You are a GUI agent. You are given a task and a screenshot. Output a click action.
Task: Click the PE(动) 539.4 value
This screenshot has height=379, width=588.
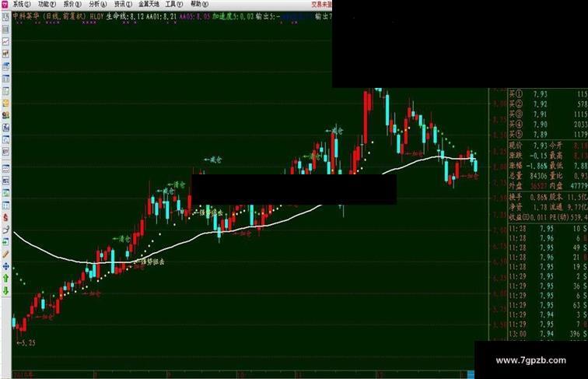(x=579, y=217)
